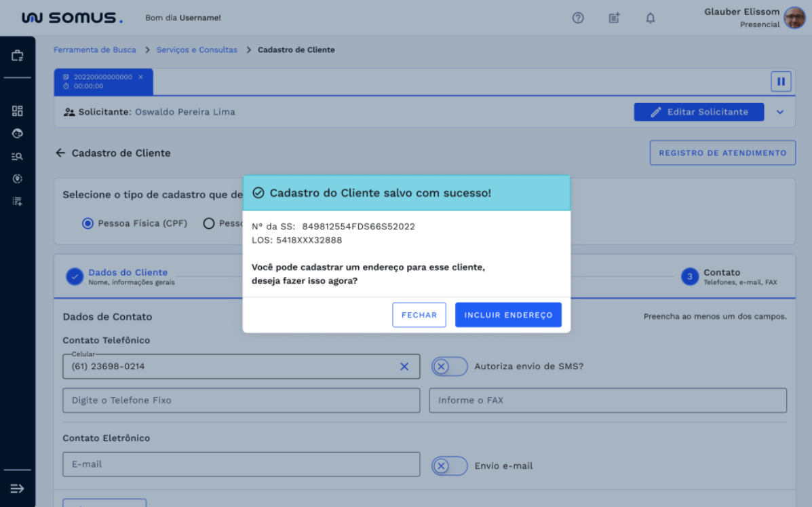Click the INCLUIR ENDEREÇO button
Viewport: 812px width, 507px height.
click(x=508, y=315)
